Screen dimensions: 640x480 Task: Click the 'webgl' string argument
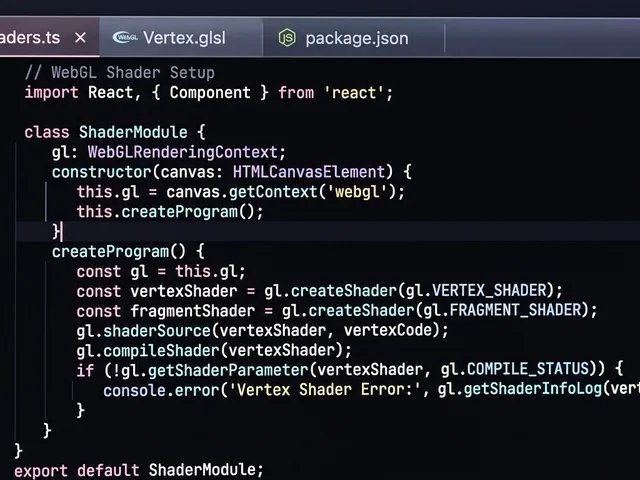point(357,192)
